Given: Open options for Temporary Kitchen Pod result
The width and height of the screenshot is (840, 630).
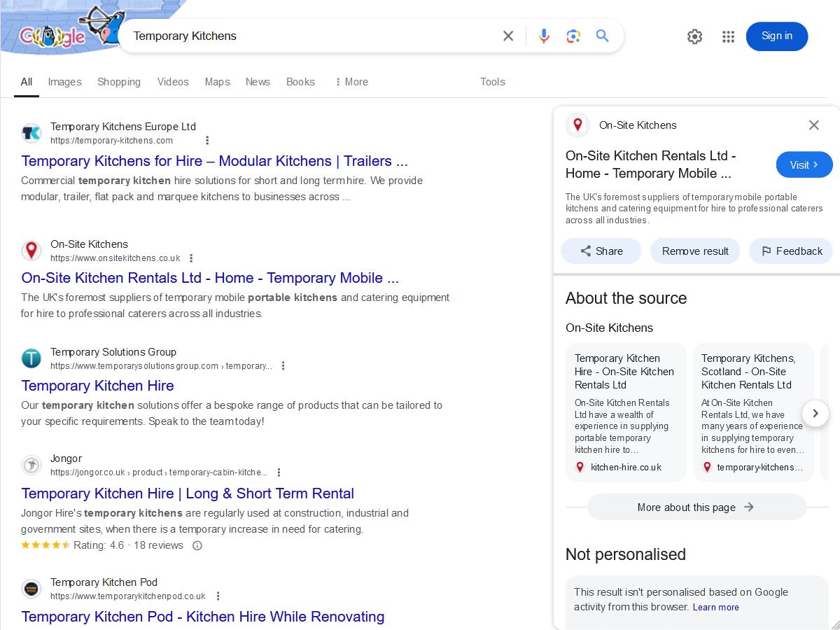Looking at the screenshot, I should (218, 596).
